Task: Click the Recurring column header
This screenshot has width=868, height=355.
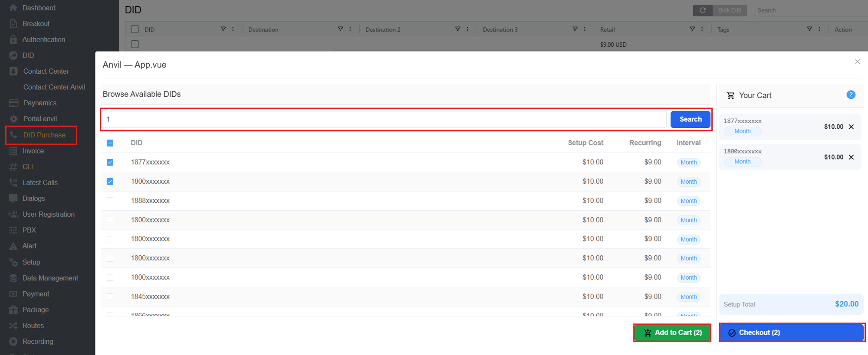Action: pyautogui.click(x=645, y=143)
